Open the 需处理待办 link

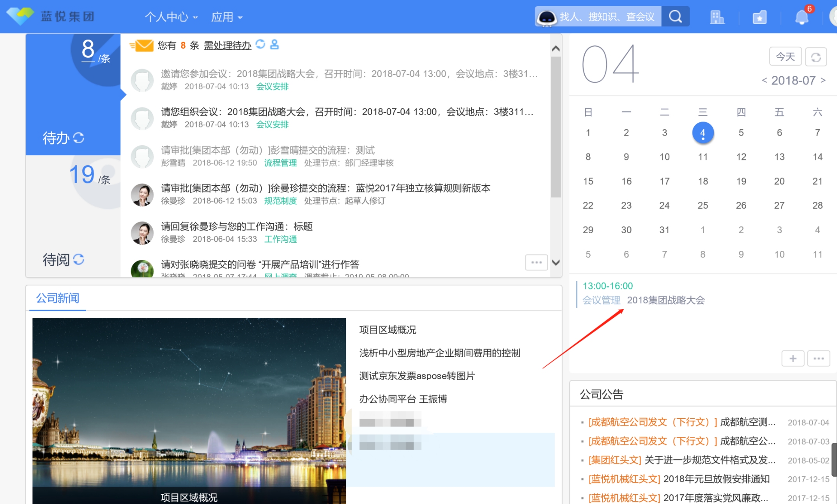[x=227, y=46]
